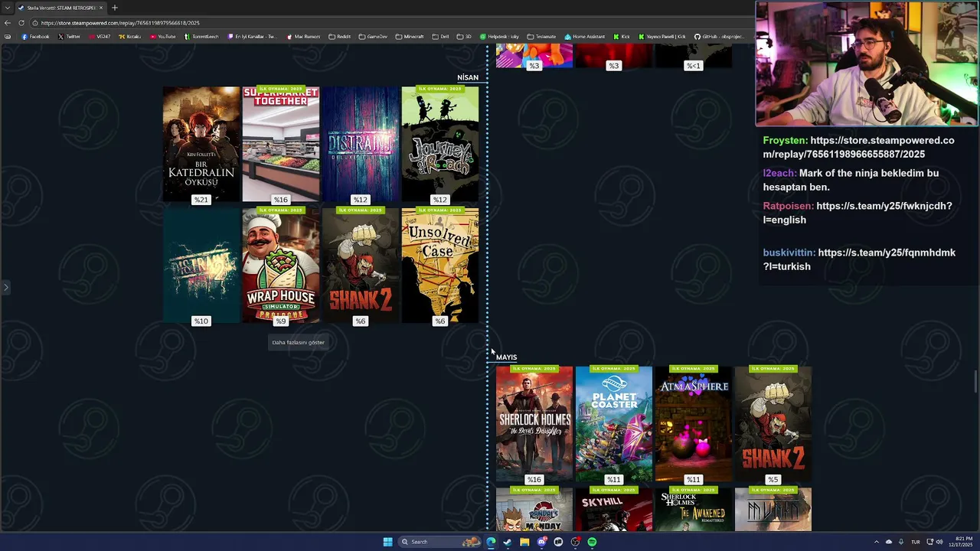The image size is (980, 551).
Task: Open the tab search dropdown
Action: [x=8, y=8]
